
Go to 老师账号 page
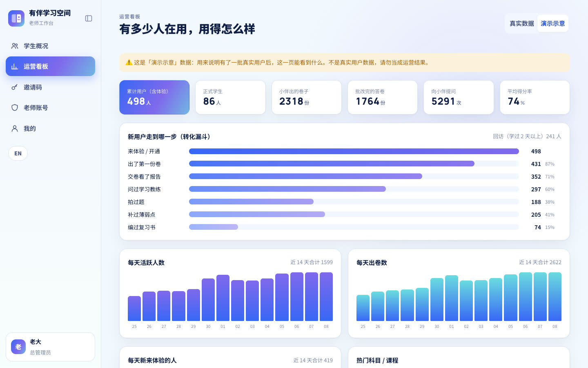(50, 108)
